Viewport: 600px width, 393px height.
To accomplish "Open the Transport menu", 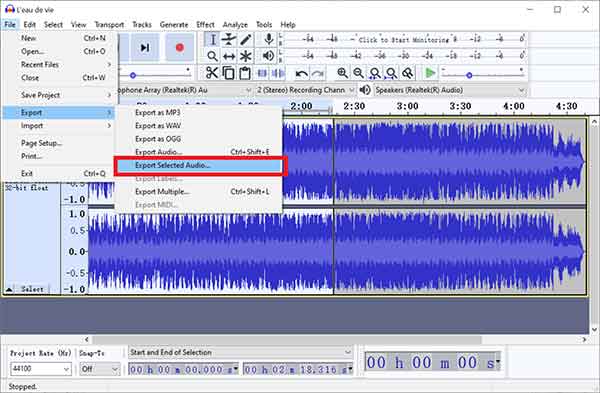I will coord(109,24).
